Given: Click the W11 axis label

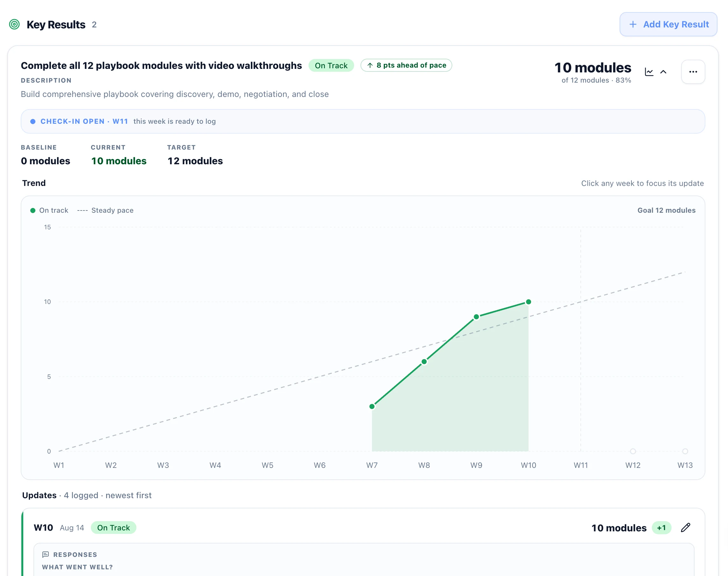Looking at the screenshot, I should (x=580, y=465).
